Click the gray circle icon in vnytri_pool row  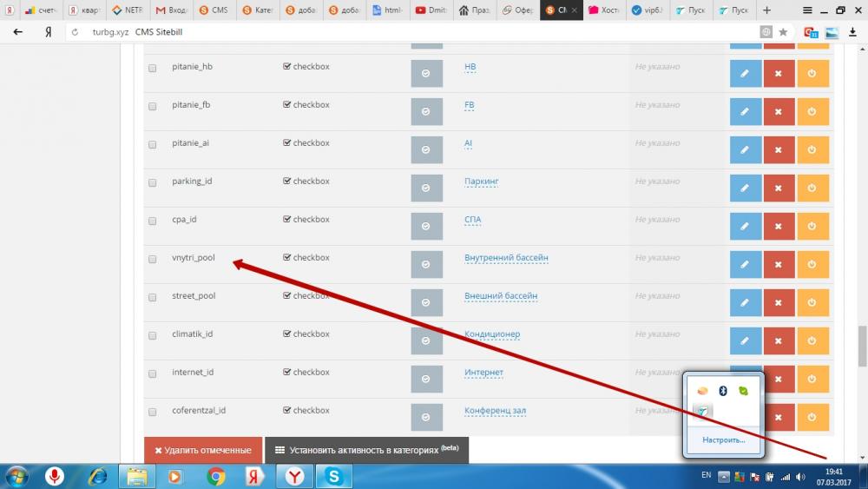(425, 265)
